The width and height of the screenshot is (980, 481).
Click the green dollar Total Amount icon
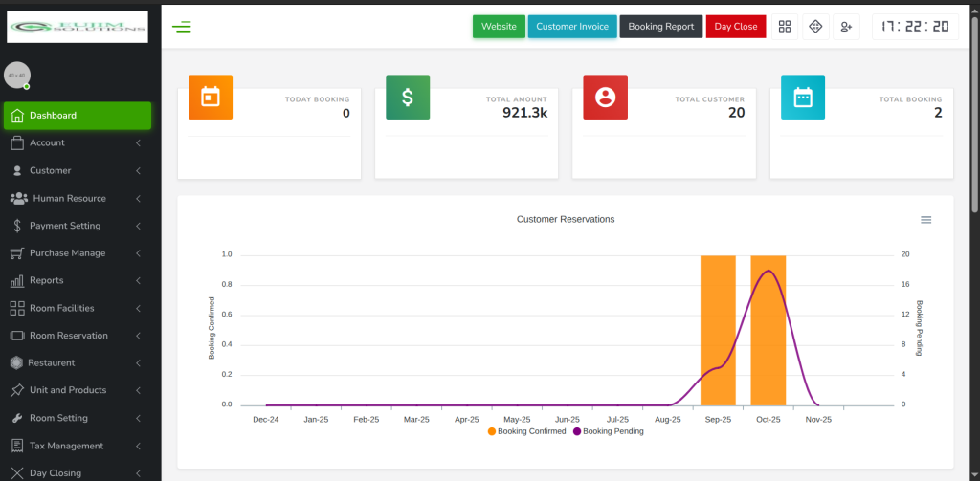(x=408, y=97)
